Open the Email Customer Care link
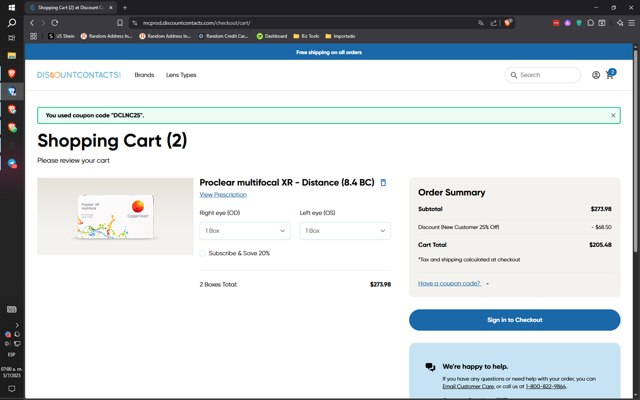This screenshot has height=400, width=640. coord(468,386)
